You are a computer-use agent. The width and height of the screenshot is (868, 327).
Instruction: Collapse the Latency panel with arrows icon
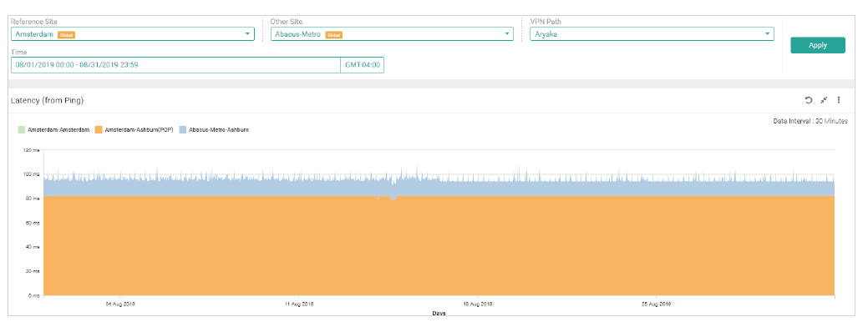coord(824,100)
